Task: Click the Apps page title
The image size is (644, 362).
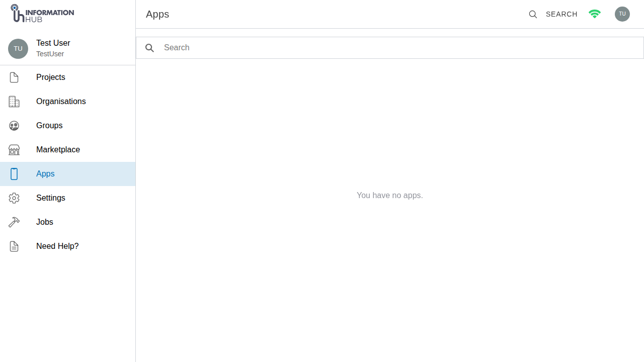Action: click(x=157, y=15)
